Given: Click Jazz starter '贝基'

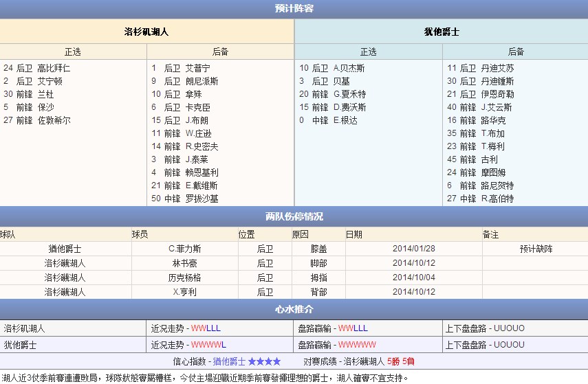Looking at the screenshot, I should coord(342,81).
